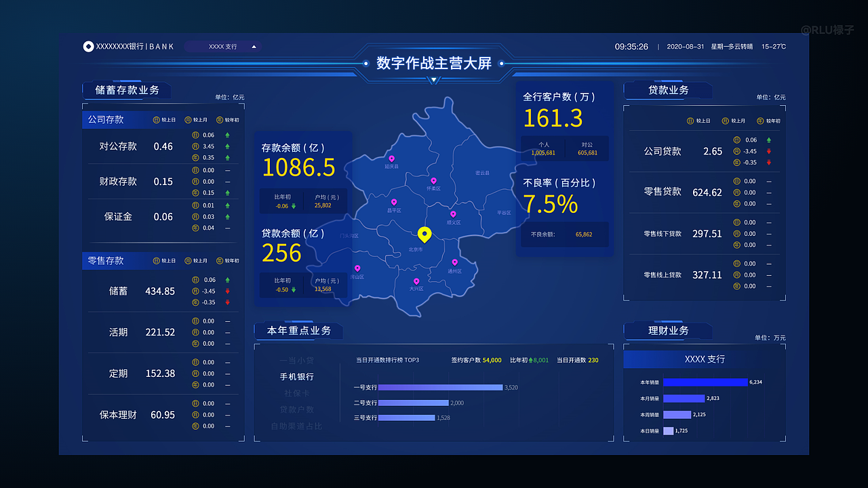Image resolution: width=868 pixels, height=488 pixels.
Task: Click 较上日 icon in 贷款业务 panel header
Action: tap(690, 121)
